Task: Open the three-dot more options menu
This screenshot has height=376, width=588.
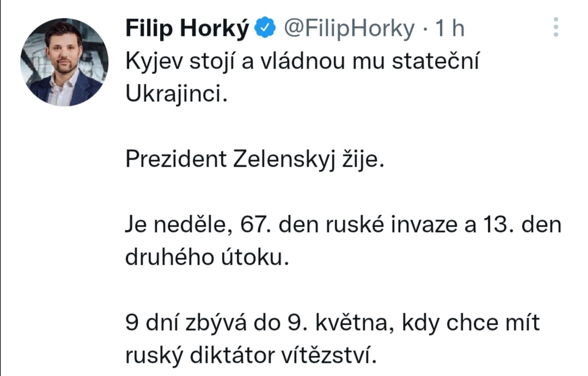Action: [556, 27]
